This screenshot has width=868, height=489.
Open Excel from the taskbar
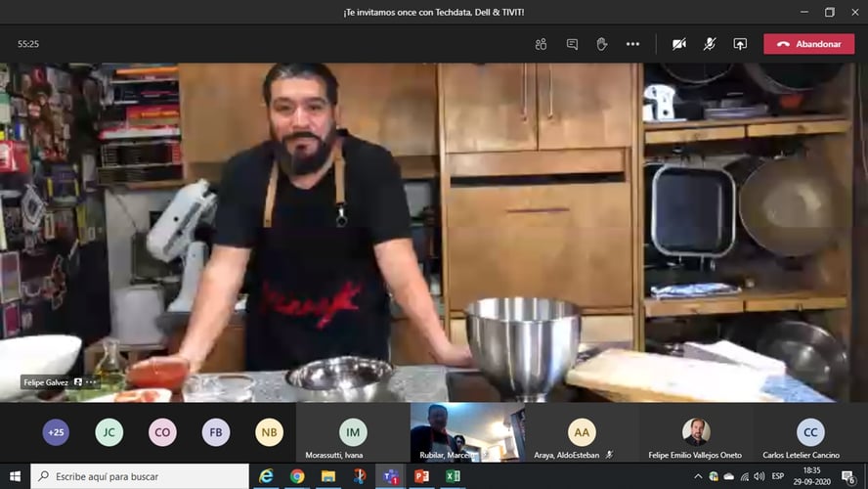click(453, 476)
